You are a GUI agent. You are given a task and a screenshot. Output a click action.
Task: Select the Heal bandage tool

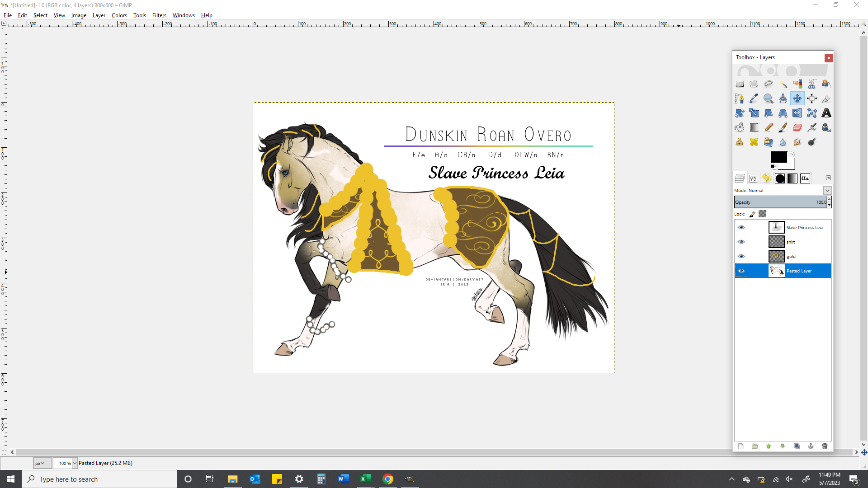click(754, 142)
